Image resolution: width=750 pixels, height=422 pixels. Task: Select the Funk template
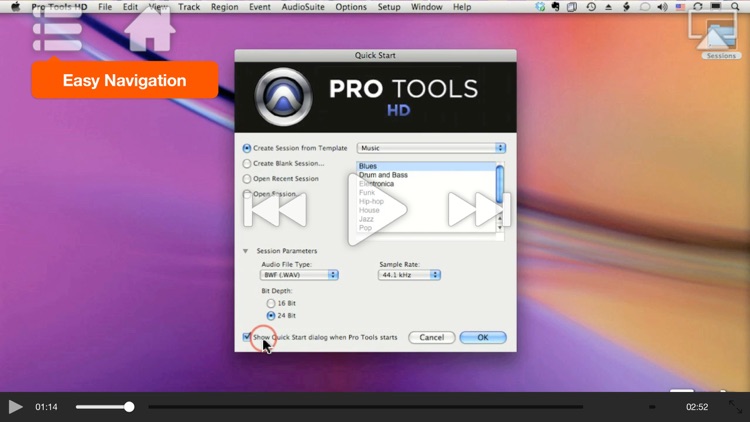pos(427,192)
